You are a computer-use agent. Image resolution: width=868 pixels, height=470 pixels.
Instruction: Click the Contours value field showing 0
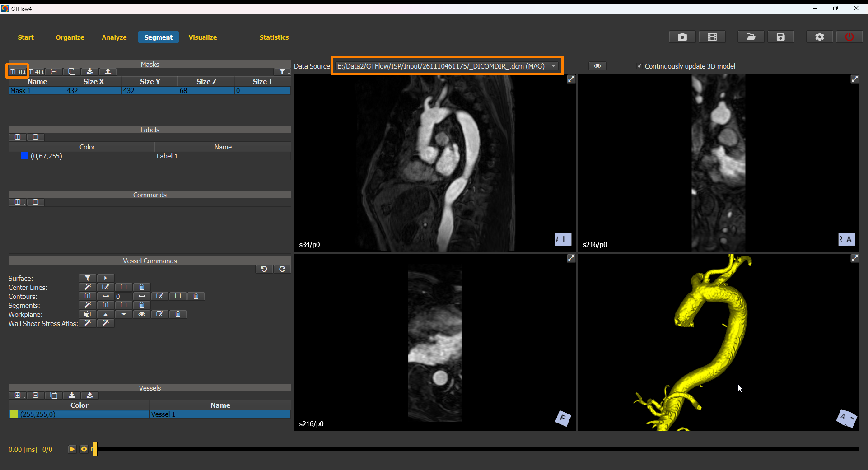click(123, 296)
